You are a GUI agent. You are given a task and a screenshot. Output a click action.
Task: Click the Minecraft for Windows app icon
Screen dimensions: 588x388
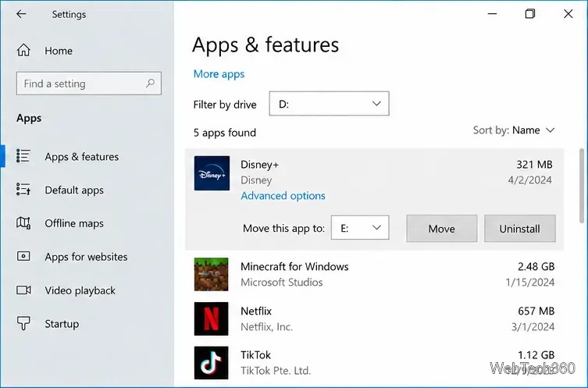[x=211, y=274]
